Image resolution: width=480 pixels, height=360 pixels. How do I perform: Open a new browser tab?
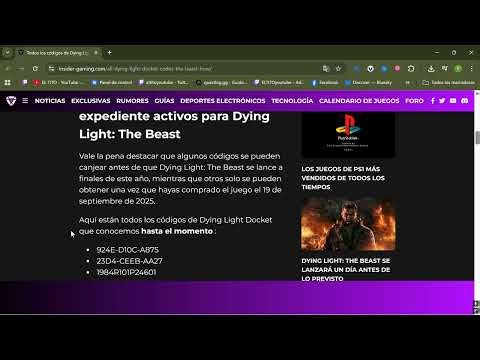109,53
